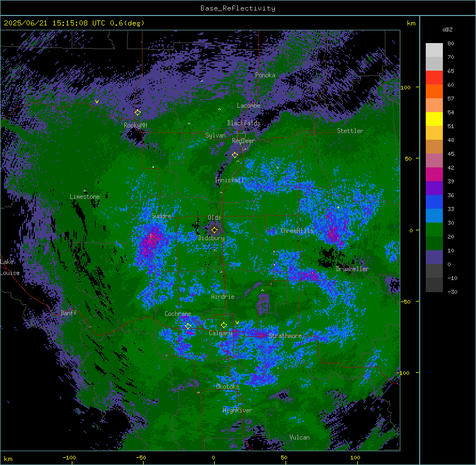Select the Calgary city label
The image size is (476, 465).
tap(220, 333)
